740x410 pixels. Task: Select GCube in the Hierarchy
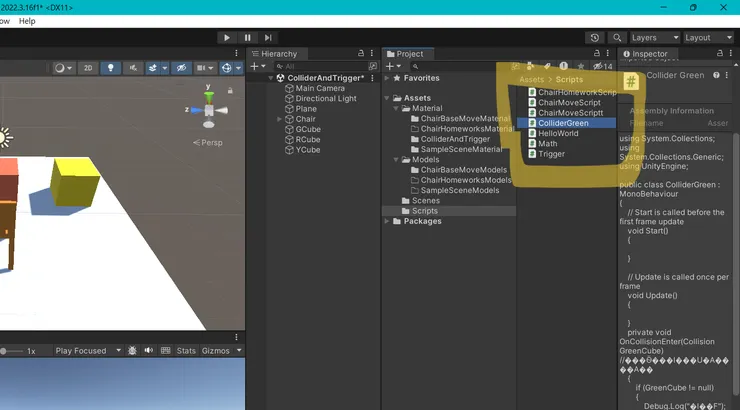pos(308,129)
